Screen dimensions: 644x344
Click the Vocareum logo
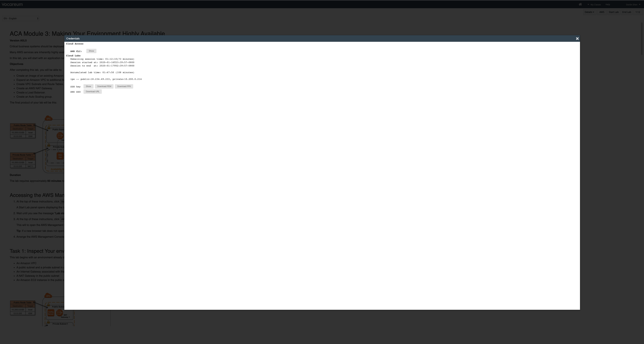12,4
